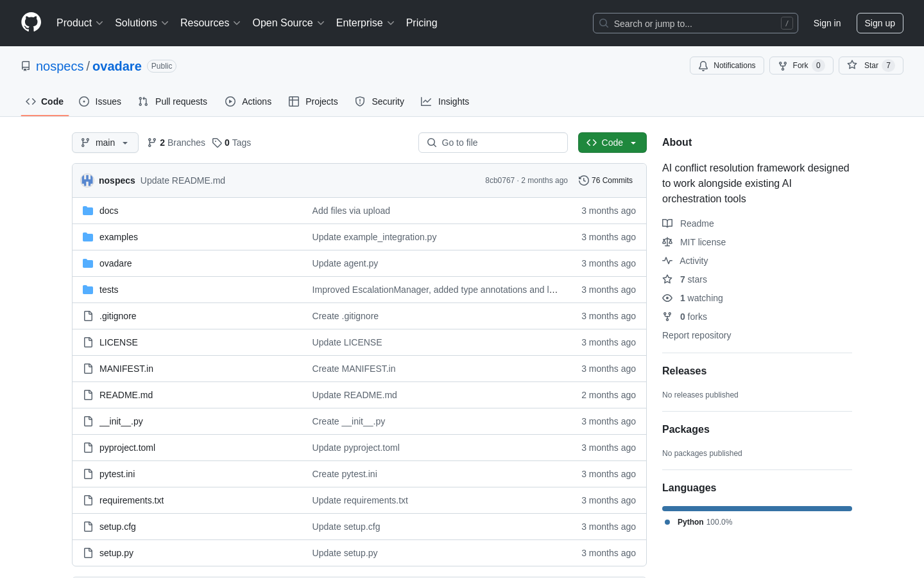Select the Code tab

[45, 101]
